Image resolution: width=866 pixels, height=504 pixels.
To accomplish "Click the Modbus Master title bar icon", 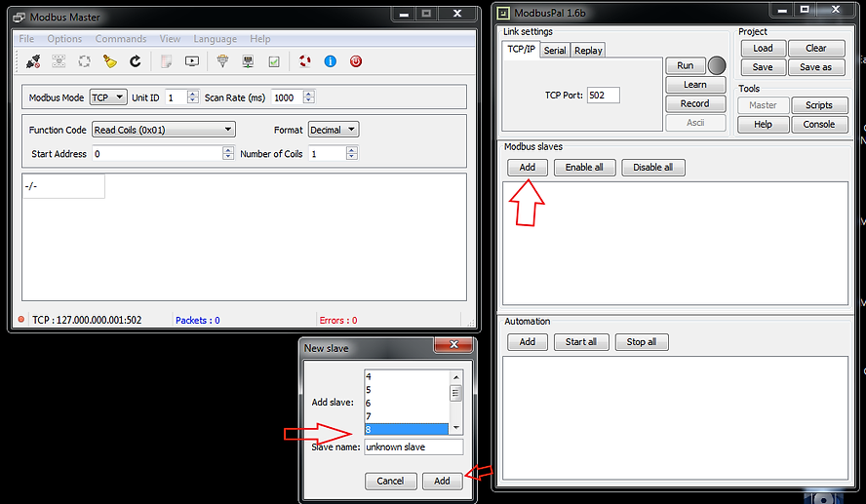I will click(x=20, y=18).
